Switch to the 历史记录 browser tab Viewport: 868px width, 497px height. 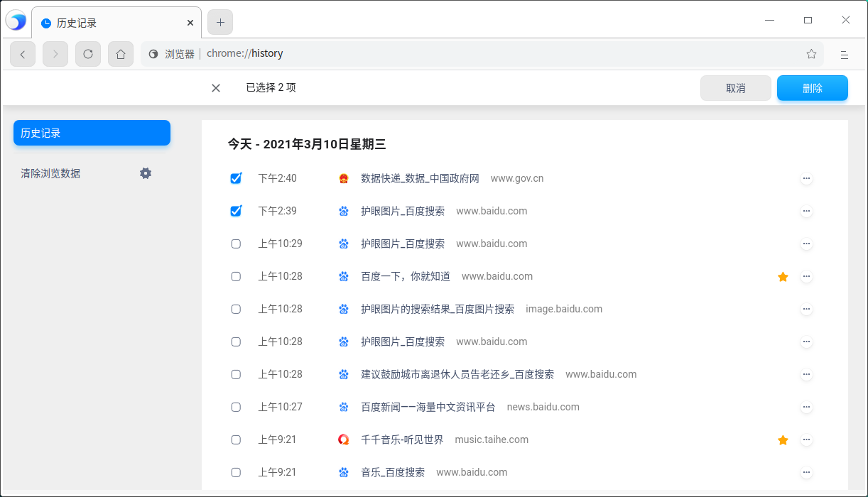pos(116,23)
